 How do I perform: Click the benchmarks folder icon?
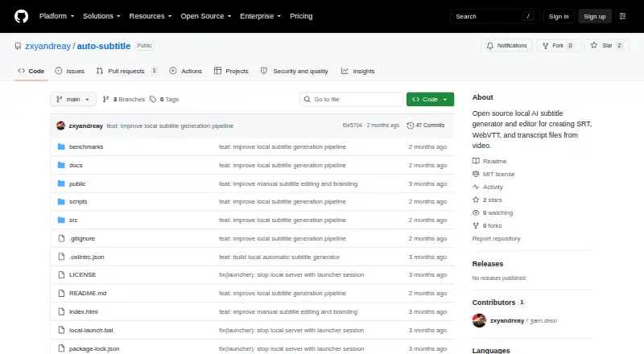61,146
